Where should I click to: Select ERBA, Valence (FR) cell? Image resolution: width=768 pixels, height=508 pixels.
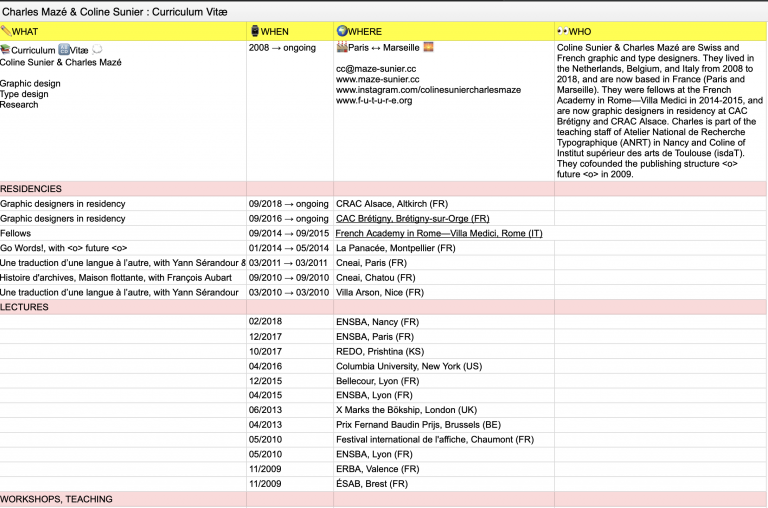point(444,469)
